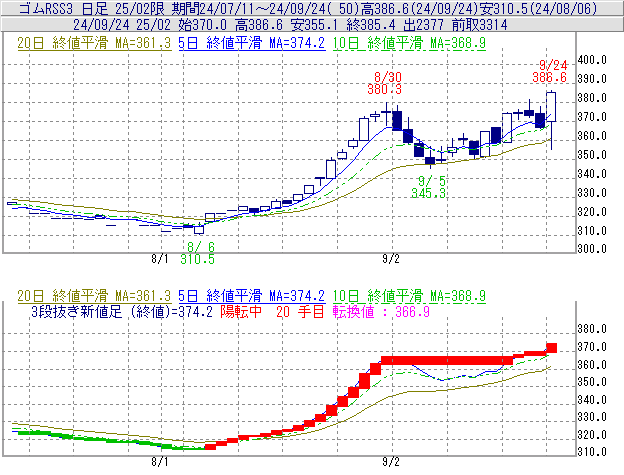Click the 400.0 axis label in upper chart
The width and height of the screenshot is (624, 475).
pos(592,60)
